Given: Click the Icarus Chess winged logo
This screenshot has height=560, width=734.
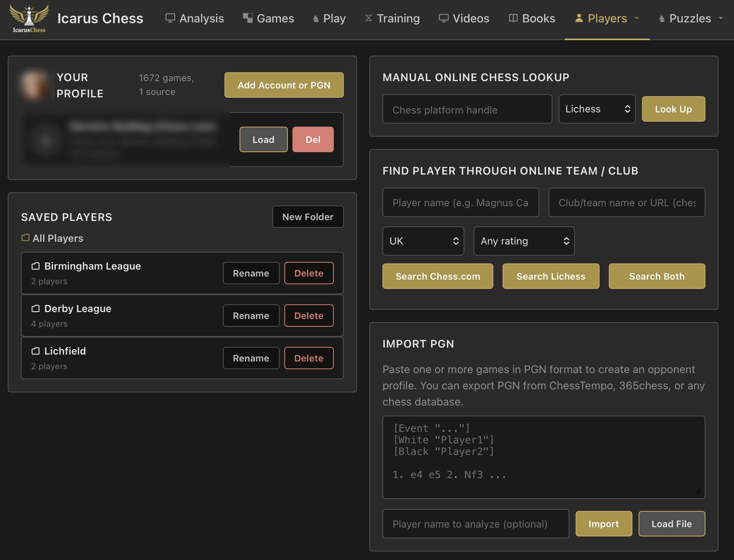Looking at the screenshot, I should pyautogui.click(x=29, y=18).
